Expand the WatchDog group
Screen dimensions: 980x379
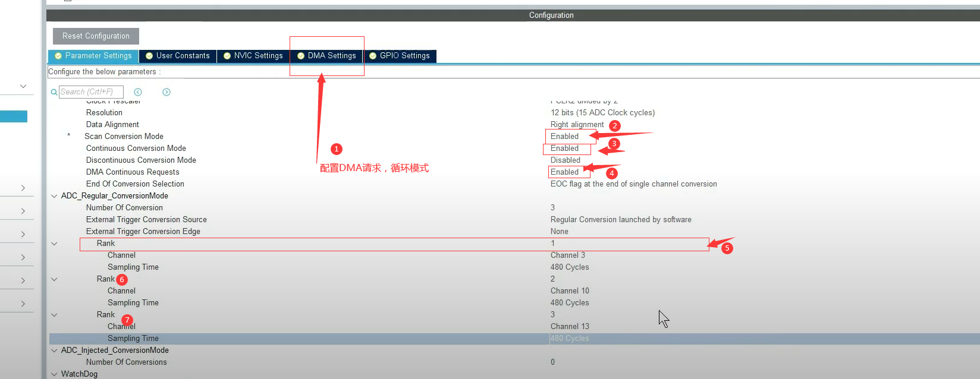pyautogui.click(x=54, y=374)
